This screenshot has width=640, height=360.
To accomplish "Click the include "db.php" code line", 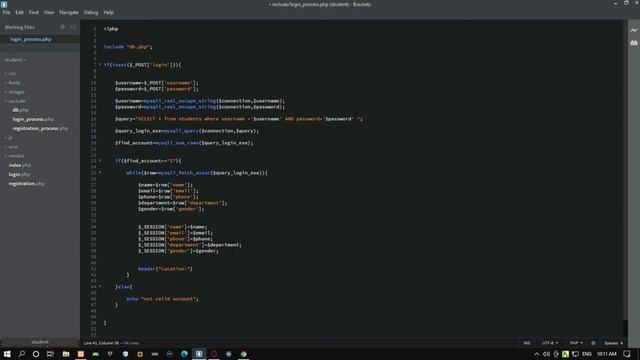I will tap(128, 47).
